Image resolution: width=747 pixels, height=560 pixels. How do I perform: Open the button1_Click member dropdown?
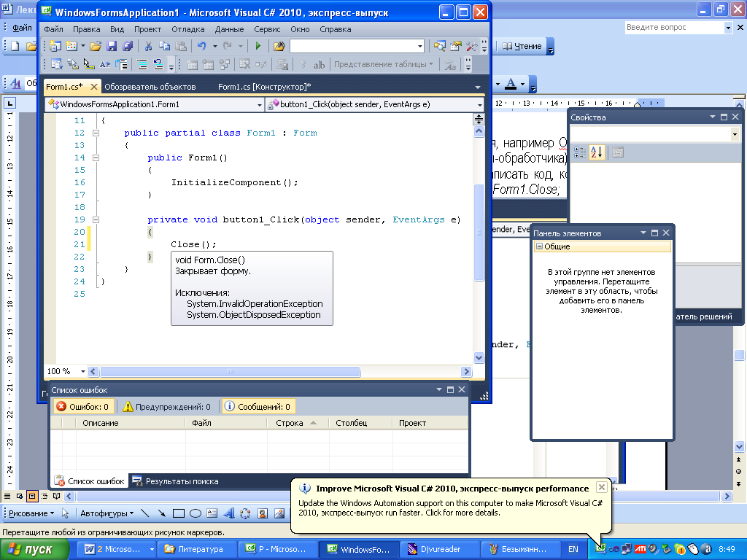(479, 104)
